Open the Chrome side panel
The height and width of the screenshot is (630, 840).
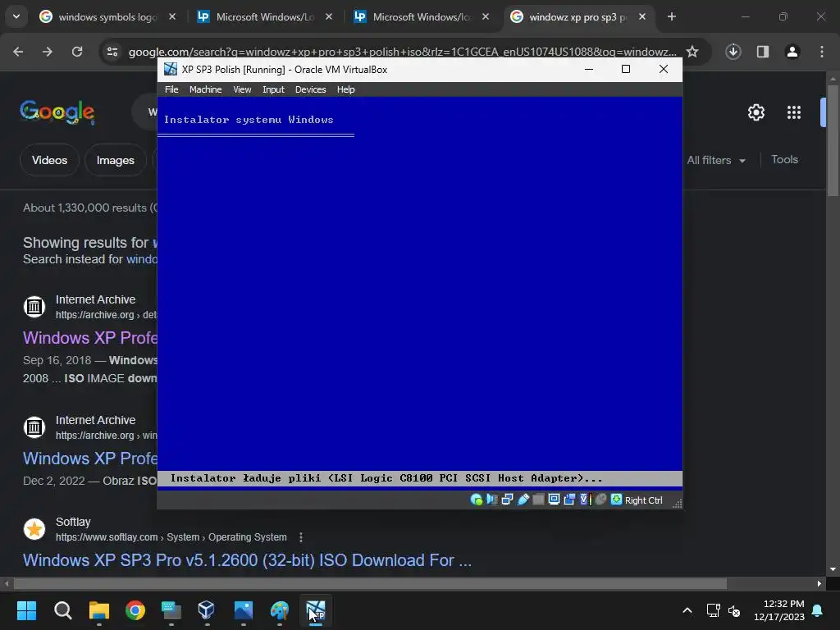(763, 52)
